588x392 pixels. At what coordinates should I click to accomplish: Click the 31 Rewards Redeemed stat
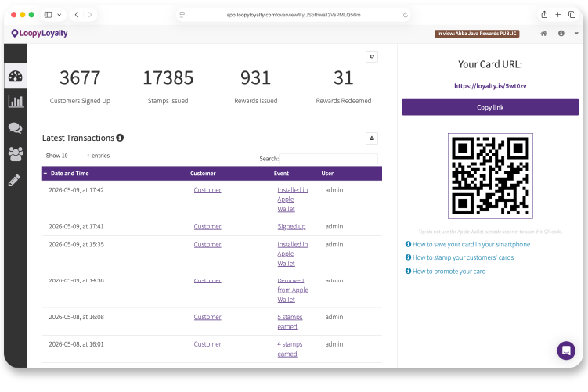tap(344, 86)
